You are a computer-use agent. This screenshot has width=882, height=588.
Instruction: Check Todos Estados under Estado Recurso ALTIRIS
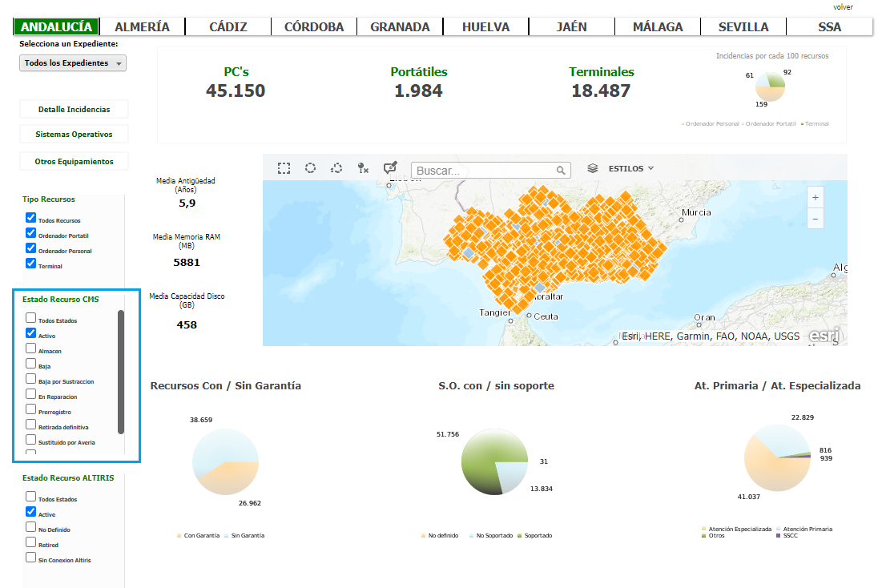tap(31, 497)
